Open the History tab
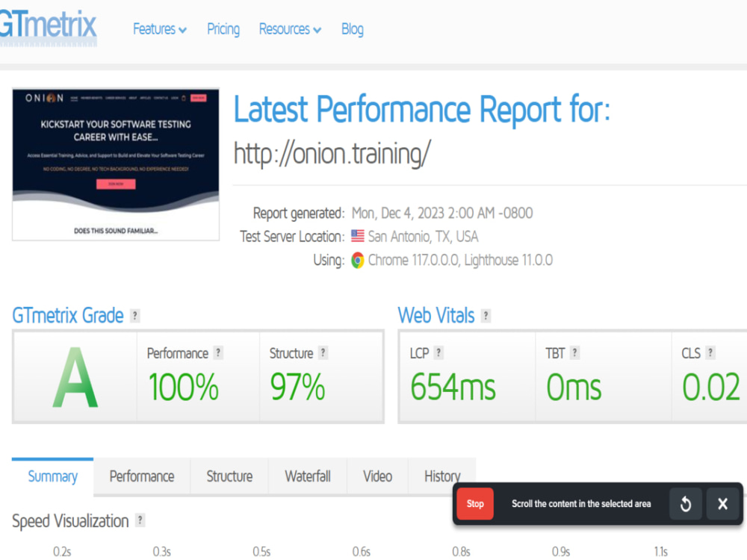 (x=441, y=476)
